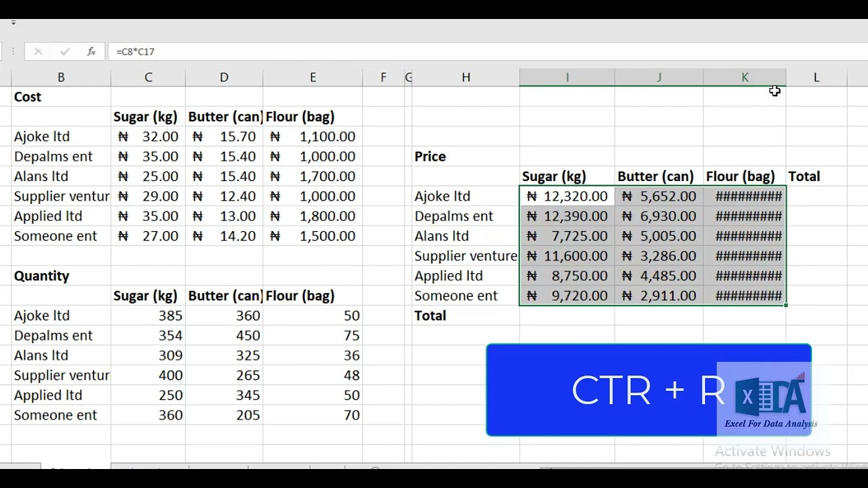Select Alans ltd flour cost ₦1,700.00
This screenshot has width=868, height=488.
(x=313, y=176)
